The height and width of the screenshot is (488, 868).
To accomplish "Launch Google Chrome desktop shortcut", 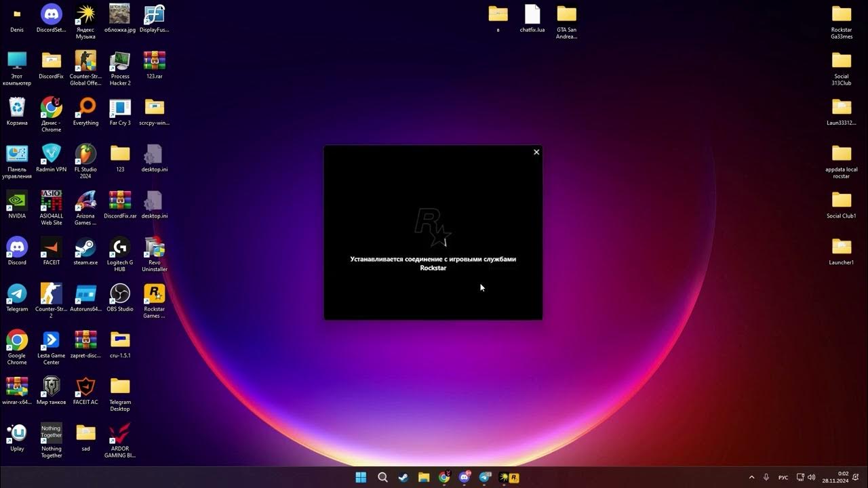I will (17, 347).
